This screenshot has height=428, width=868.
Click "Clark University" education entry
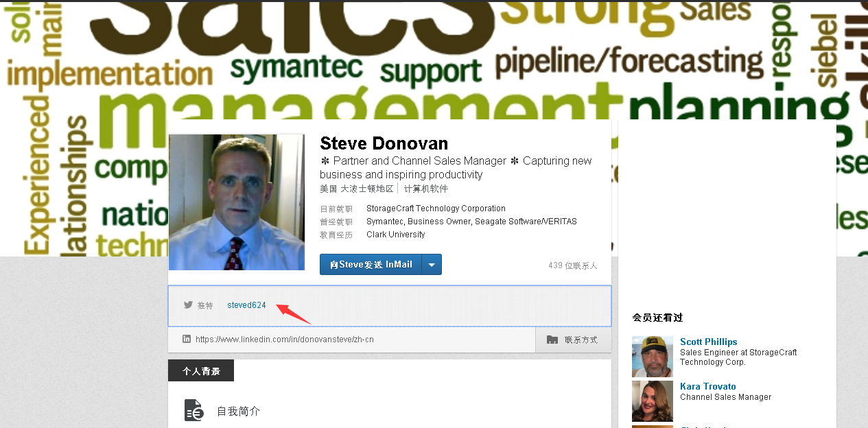coord(396,235)
